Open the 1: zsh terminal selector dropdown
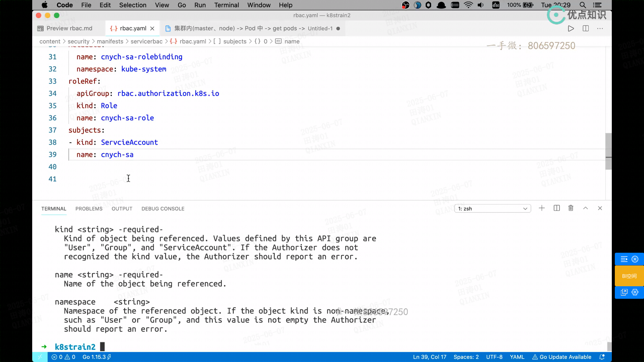Screen dimensions: 644x362 pyautogui.click(x=492, y=208)
